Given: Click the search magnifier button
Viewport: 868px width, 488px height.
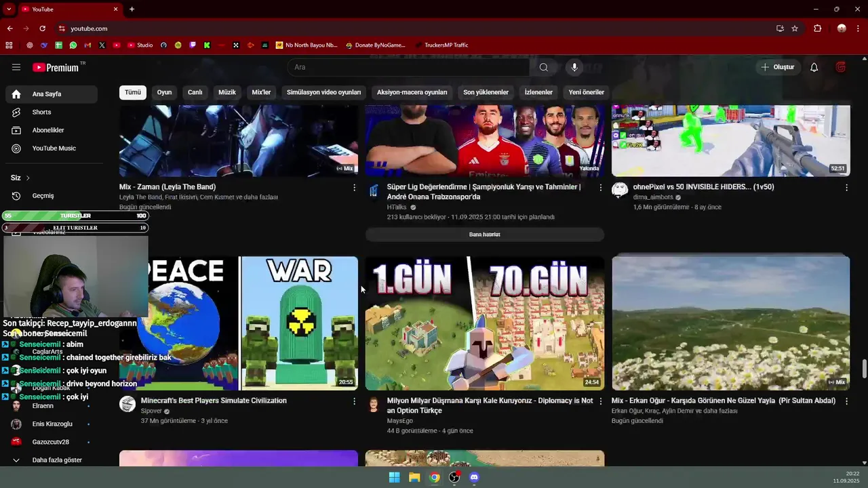Looking at the screenshot, I should pyautogui.click(x=543, y=67).
